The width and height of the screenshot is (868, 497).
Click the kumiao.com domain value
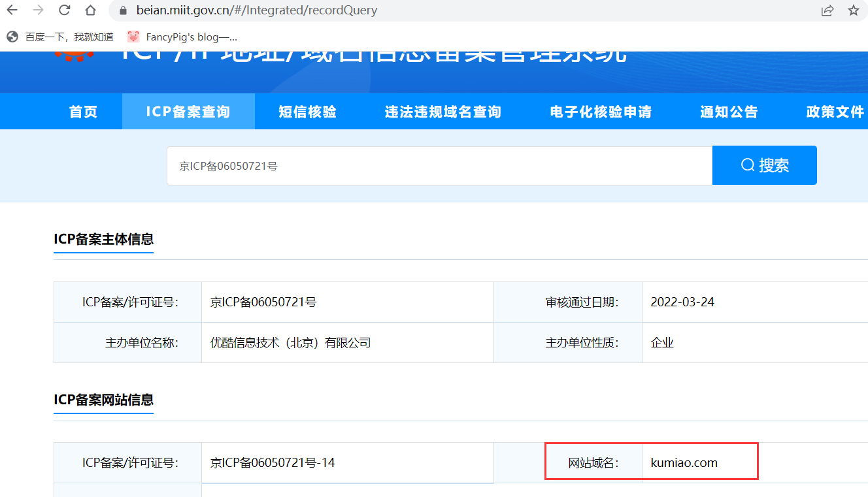tap(684, 463)
